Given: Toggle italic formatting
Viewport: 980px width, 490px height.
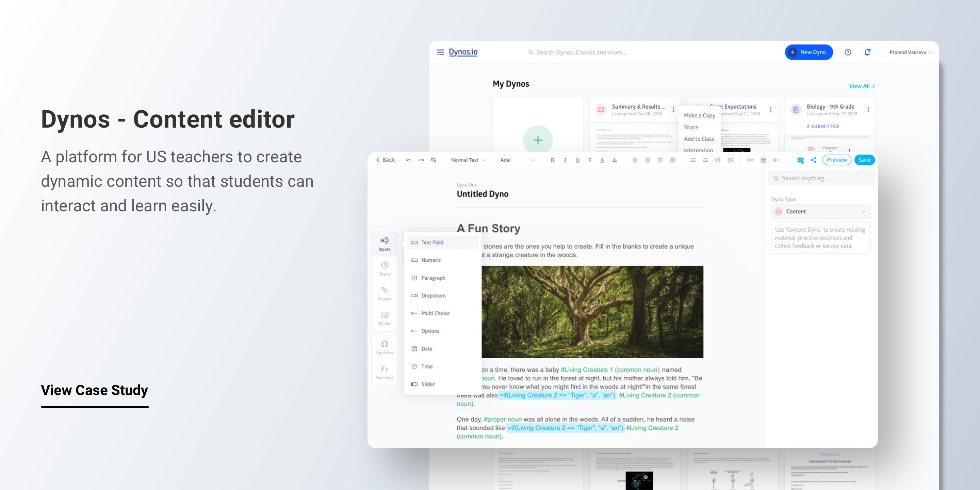Looking at the screenshot, I should click(565, 160).
